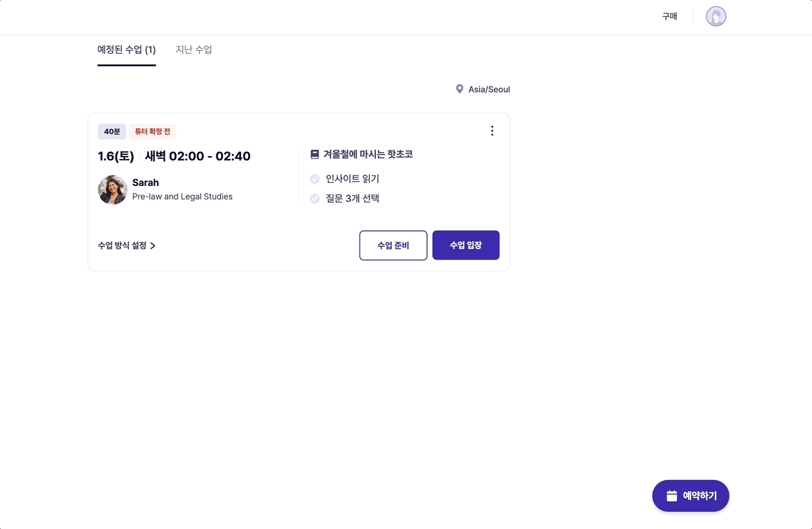Click the 튜터 확정 전 status badge

[152, 131]
